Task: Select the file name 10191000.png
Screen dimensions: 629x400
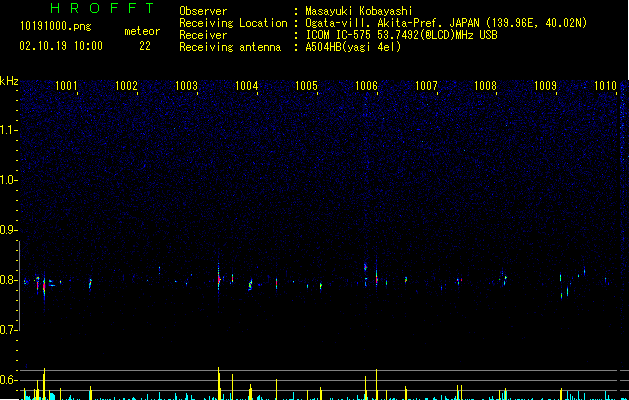Action: click(56, 27)
